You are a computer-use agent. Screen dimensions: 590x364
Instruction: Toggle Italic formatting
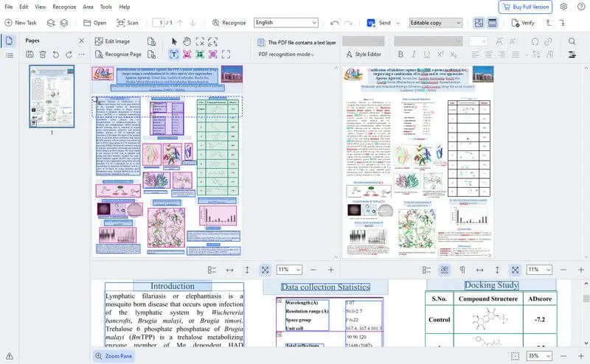tap(414, 55)
